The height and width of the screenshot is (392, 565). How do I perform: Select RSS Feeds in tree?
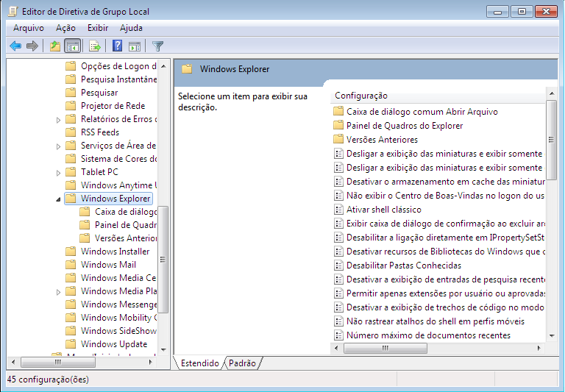[x=93, y=132]
